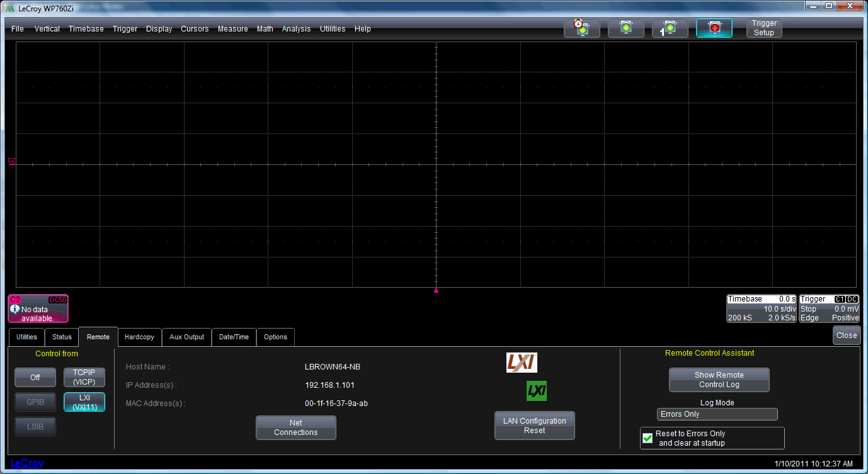Image resolution: width=868 pixels, height=474 pixels.
Task: Open the C2 channel descriptor box
Action: tap(38, 308)
